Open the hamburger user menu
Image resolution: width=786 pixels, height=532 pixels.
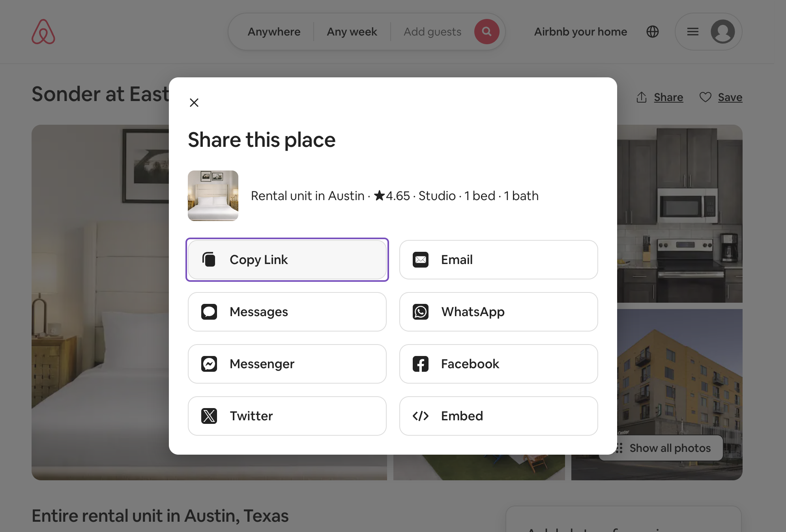[693, 32]
